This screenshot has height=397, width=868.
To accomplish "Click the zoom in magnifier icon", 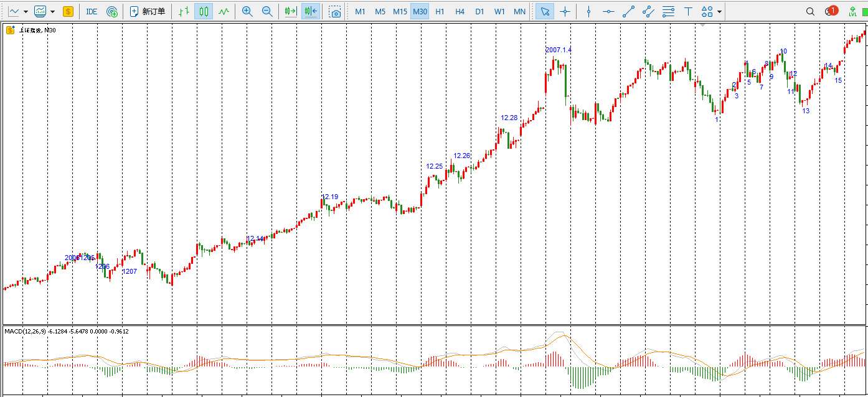I will coord(247,11).
